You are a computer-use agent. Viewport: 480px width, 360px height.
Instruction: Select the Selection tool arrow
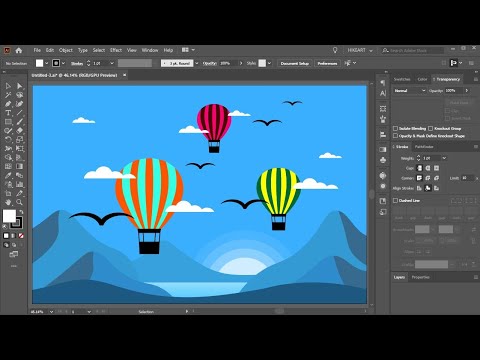pyautogui.click(x=8, y=86)
